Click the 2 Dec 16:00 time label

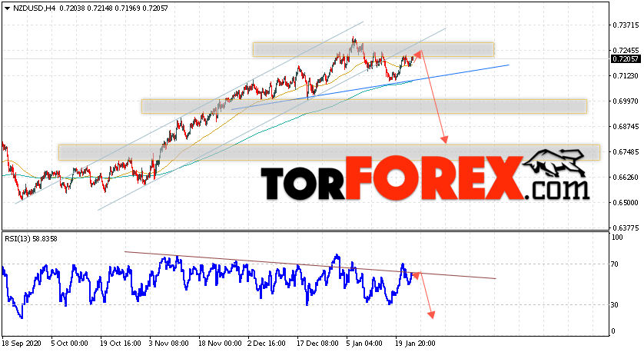point(267,344)
